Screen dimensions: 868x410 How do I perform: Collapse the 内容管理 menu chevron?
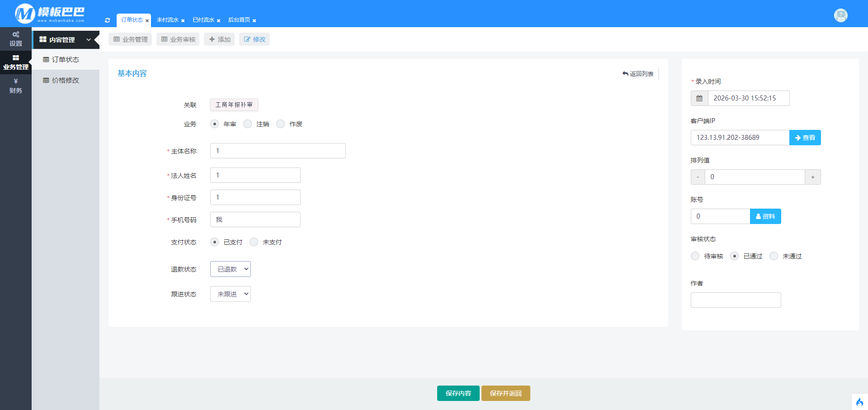(89, 40)
